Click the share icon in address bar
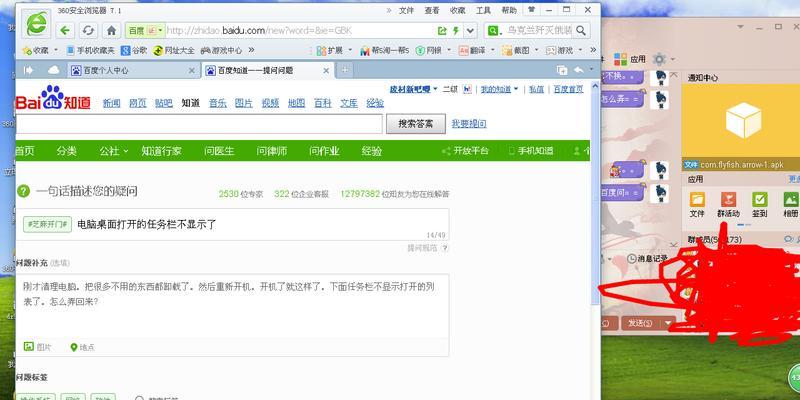800x400 pixels. click(442, 31)
